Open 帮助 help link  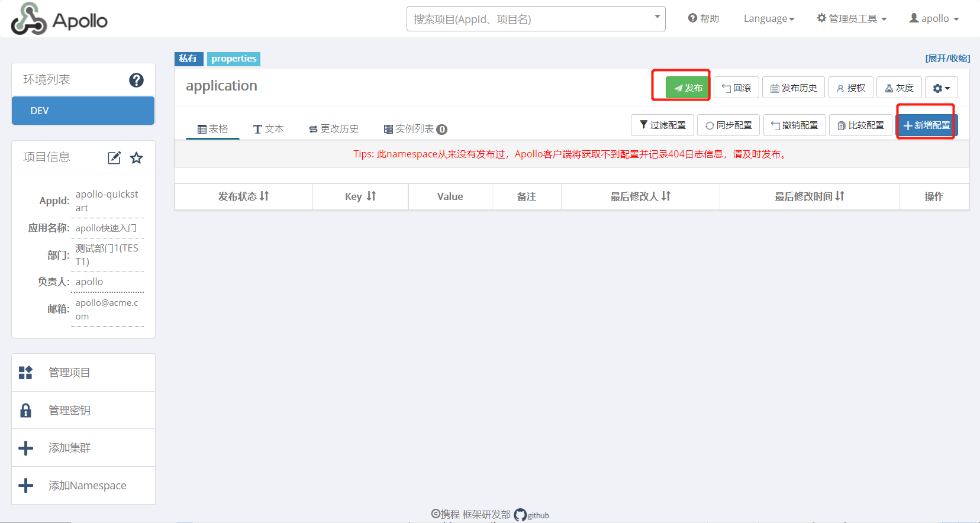click(x=704, y=18)
